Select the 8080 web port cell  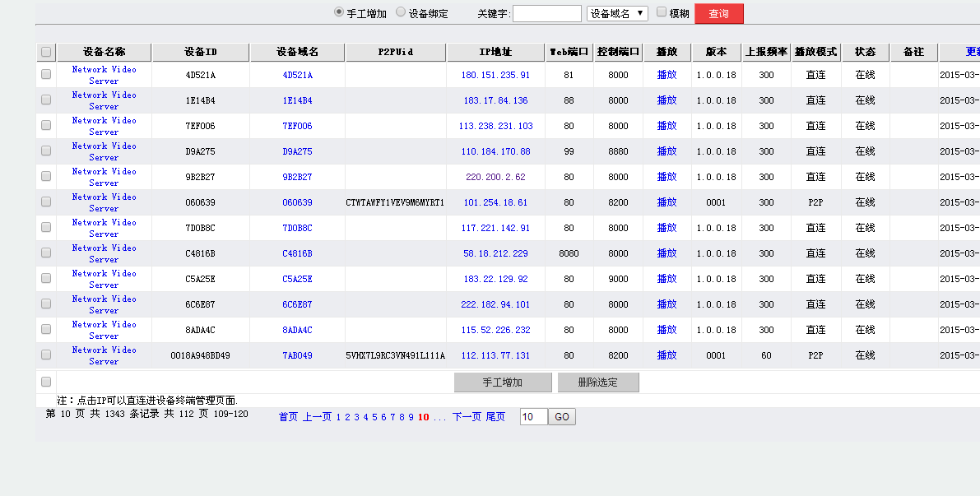(x=569, y=253)
